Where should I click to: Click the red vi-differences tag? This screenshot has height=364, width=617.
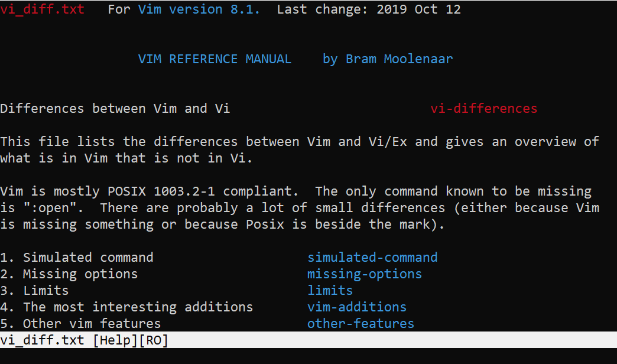click(483, 109)
